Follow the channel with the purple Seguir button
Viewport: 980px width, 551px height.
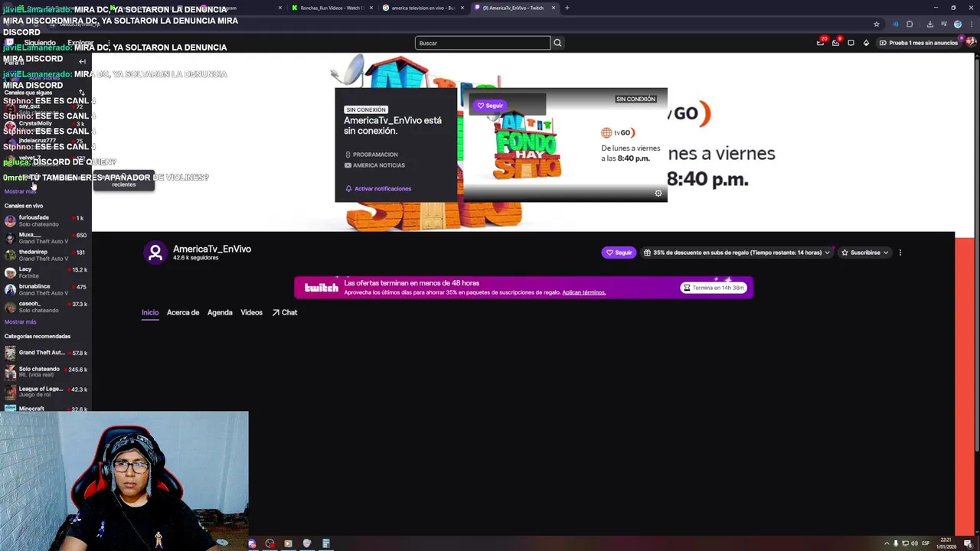(619, 253)
